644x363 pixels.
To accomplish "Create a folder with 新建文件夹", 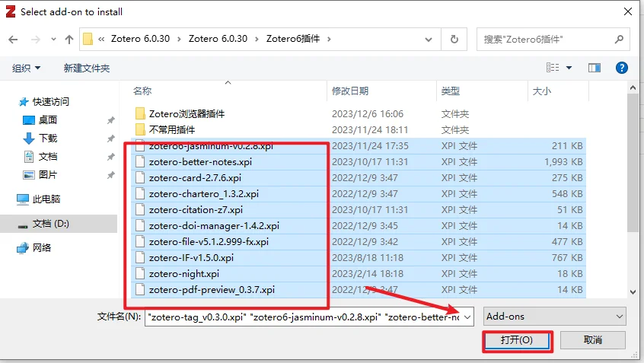I will click(87, 68).
